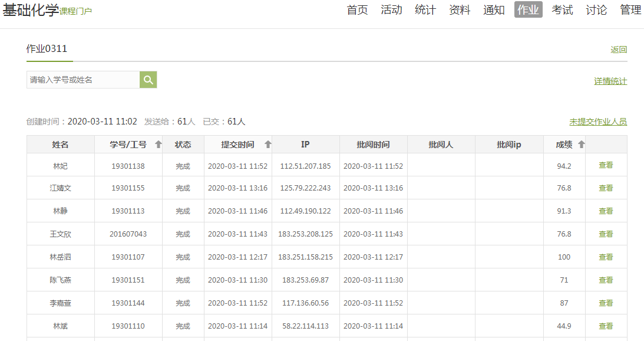
Task: Click 查看 for student 林岳泗
Action: click(606, 257)
